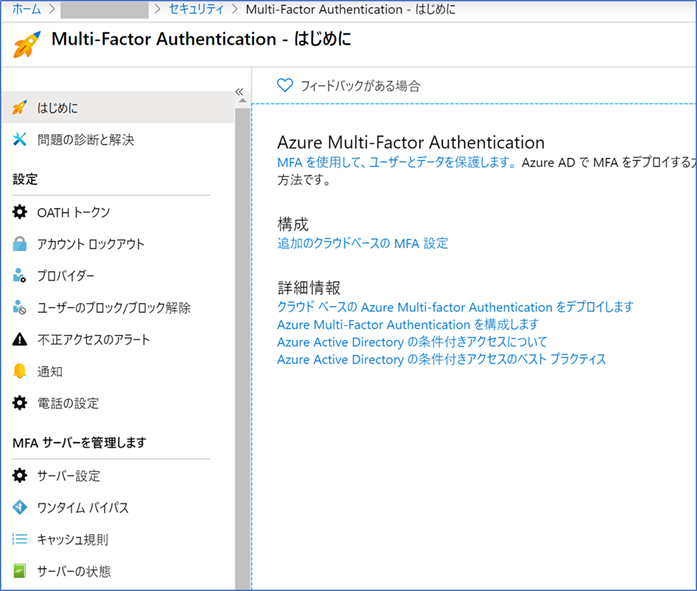Click the heart feedback icon

[285, 85]
